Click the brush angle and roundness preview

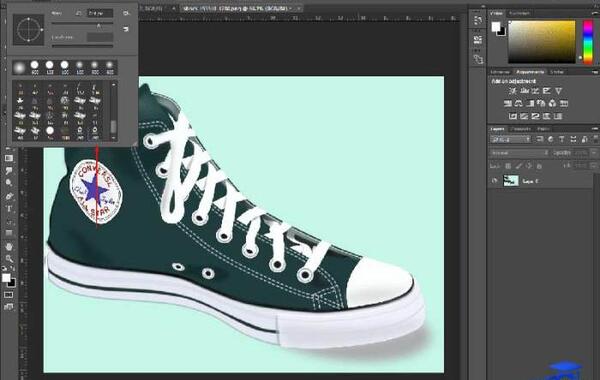click(x=29, y=29)
